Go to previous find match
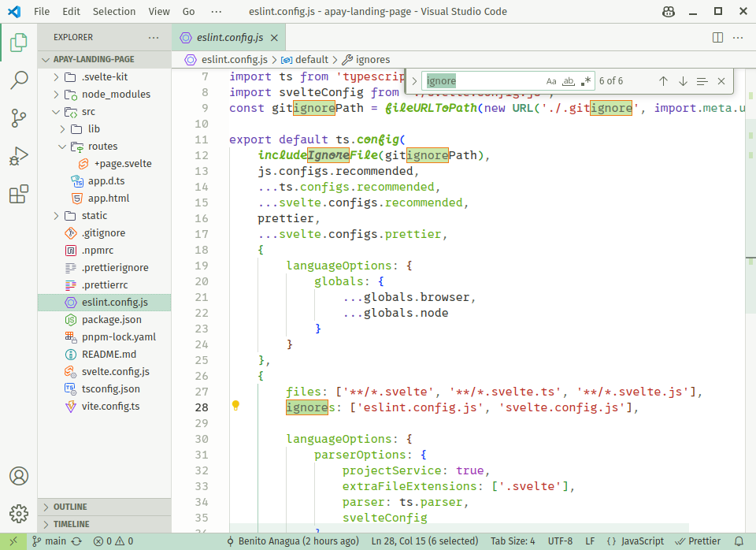 point(663,81)
